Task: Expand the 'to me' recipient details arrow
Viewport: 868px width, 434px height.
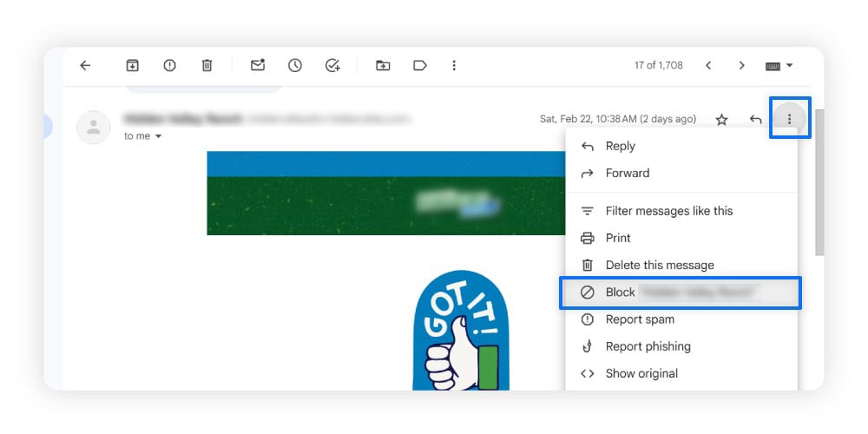Action: tap(158, 136)
